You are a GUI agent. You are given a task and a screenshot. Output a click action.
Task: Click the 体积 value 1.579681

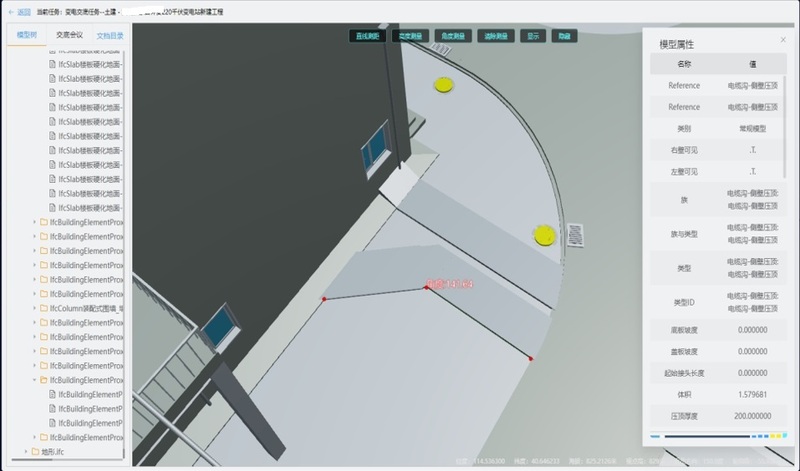coord(753,394)
